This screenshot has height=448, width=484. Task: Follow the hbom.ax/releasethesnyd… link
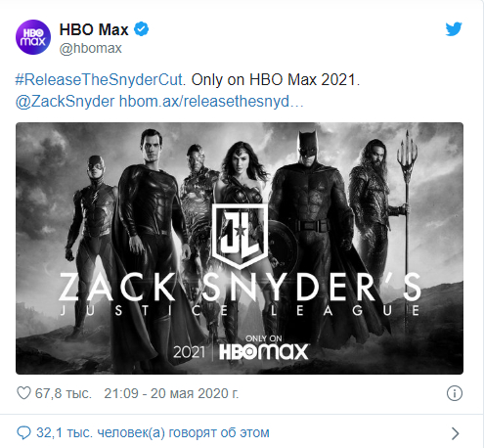tap(211, 102)
